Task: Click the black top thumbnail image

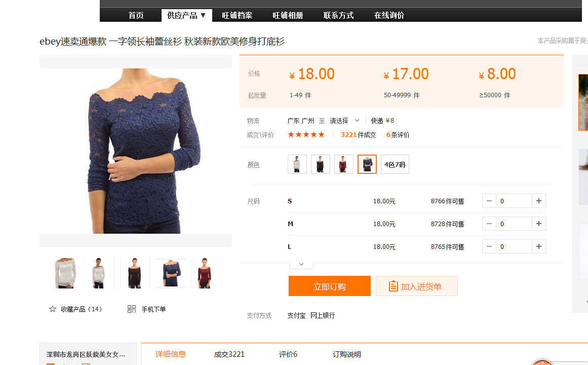Action: (x=135, y=273)
